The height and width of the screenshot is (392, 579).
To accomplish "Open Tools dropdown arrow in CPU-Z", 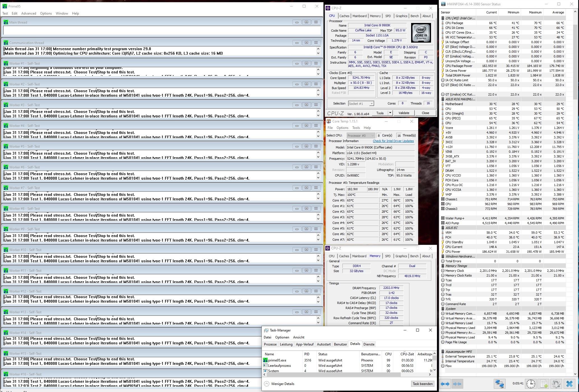I will 390,113.
